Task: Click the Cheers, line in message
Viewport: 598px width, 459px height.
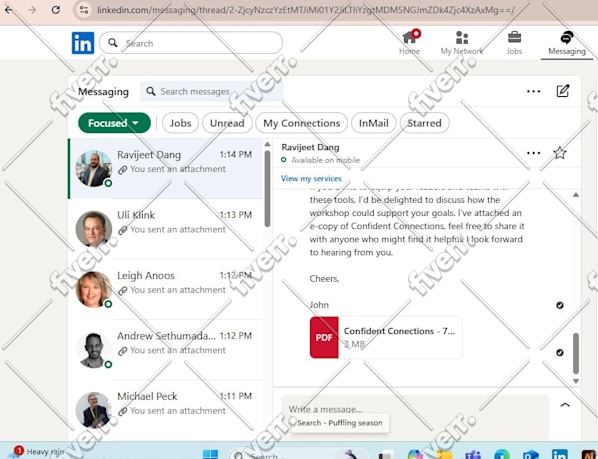Action: click(325, 279)
